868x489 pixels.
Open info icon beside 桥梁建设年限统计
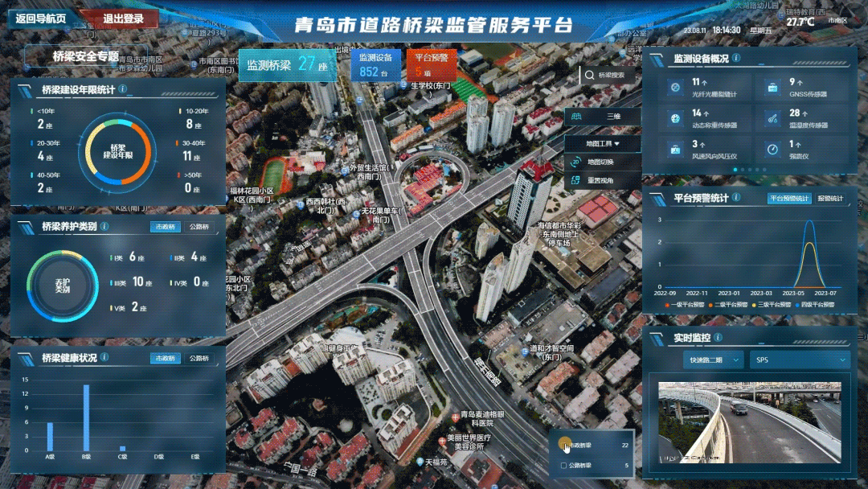[x=123, y=89]
